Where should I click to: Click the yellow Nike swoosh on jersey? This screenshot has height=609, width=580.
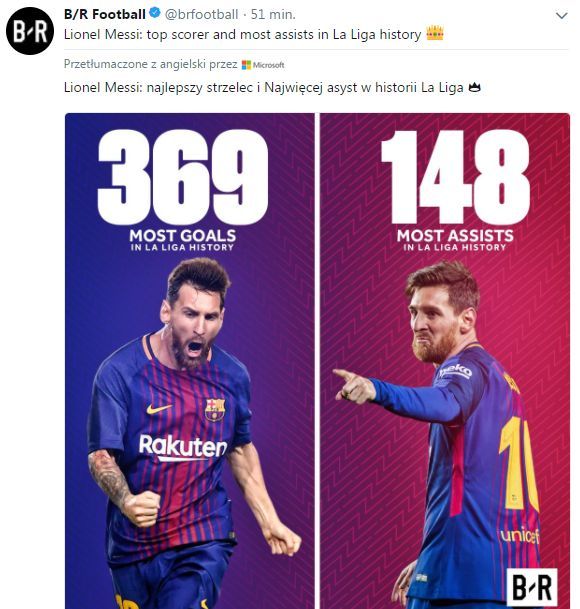[x=159, y=409]
